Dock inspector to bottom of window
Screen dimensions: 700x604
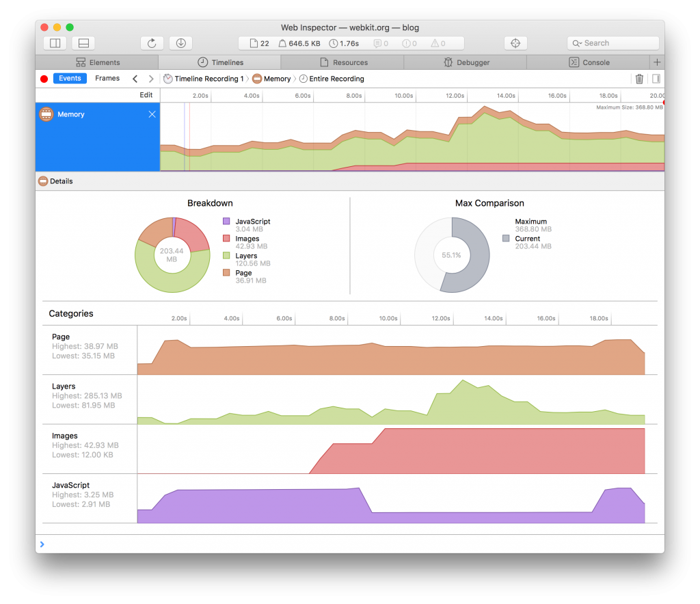83,43
